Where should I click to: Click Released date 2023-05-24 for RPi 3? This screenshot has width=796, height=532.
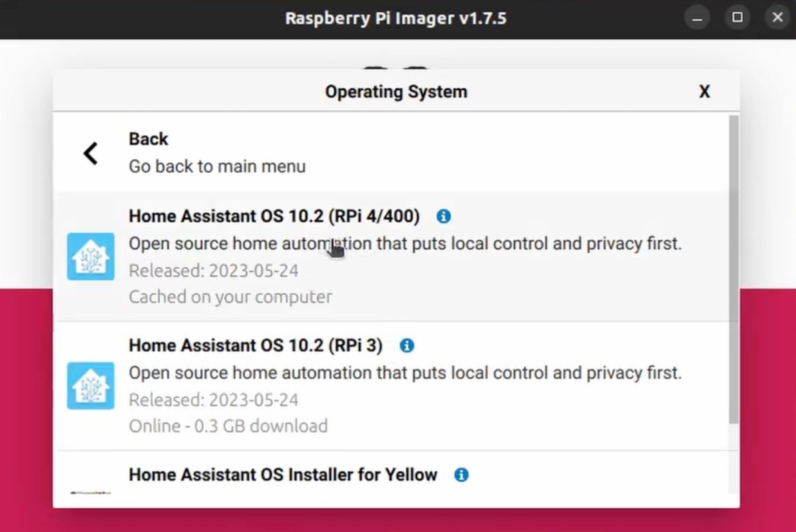tap(213, 399)
